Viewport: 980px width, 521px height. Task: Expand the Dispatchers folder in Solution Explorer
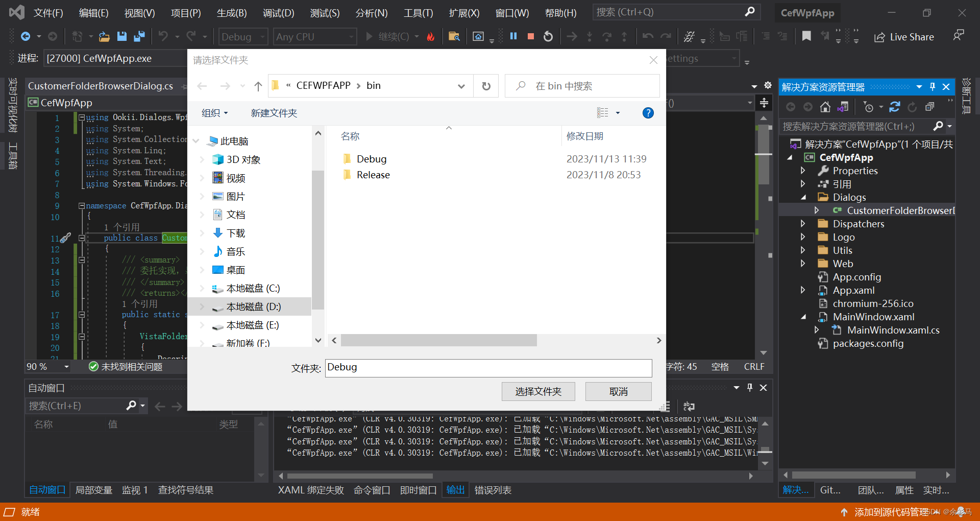tap(803, 224)
